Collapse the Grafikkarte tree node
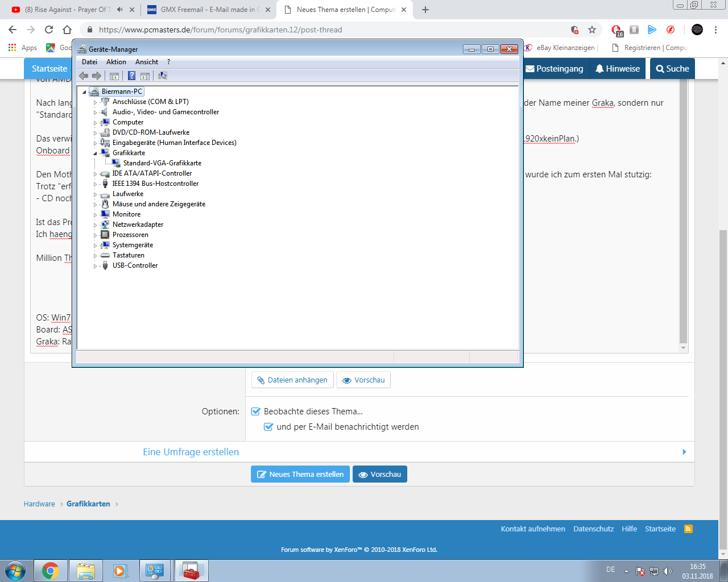 coord(96,153)
